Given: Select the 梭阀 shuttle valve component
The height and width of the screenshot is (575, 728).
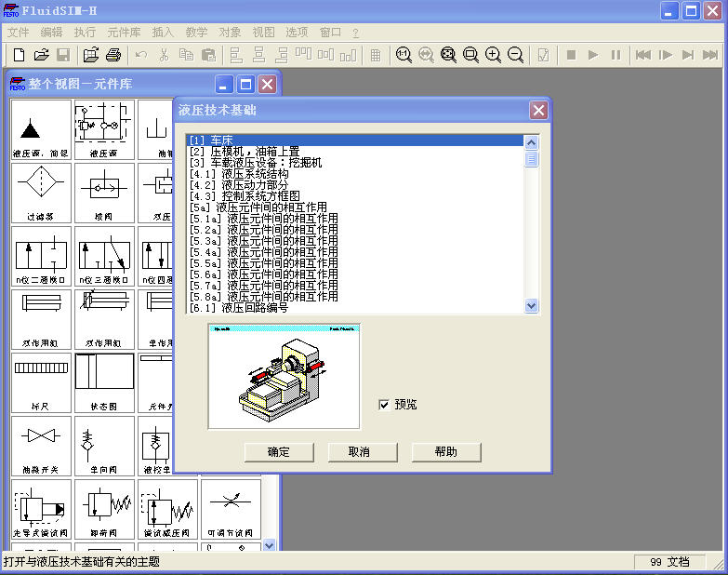Looking at the screenshot, I should [x=104, y=193].
